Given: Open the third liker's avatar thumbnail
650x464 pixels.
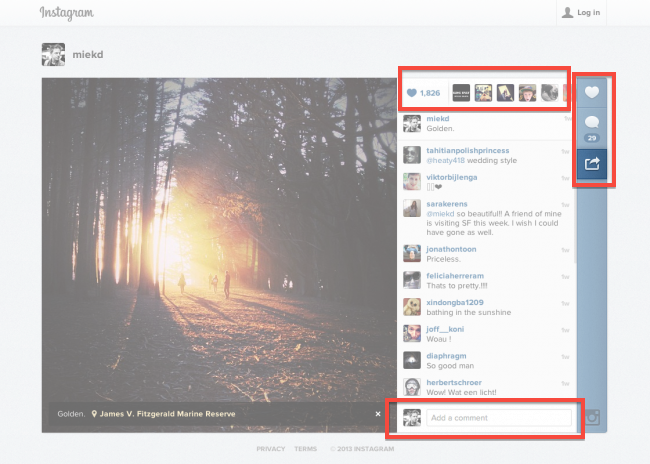Looking at the screenshot, I should tap(505, 93).
